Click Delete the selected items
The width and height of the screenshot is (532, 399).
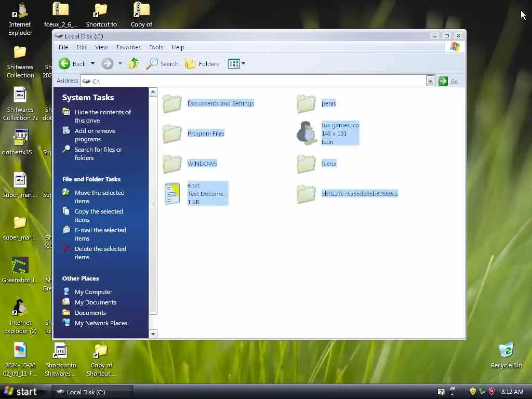(x=100, y=253)
